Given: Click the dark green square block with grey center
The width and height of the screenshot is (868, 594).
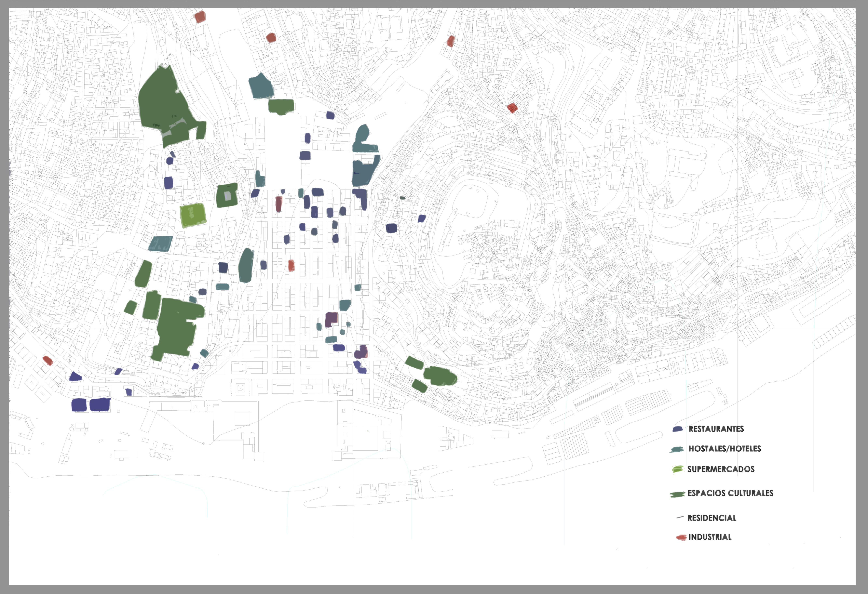Looking at the screenshot, I should click(227, 195).
